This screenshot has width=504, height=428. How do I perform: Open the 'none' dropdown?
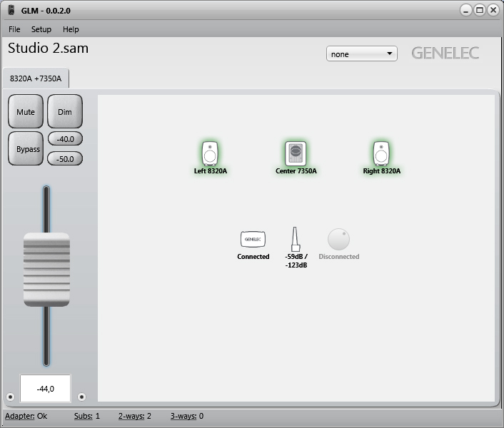pos(362,53)
